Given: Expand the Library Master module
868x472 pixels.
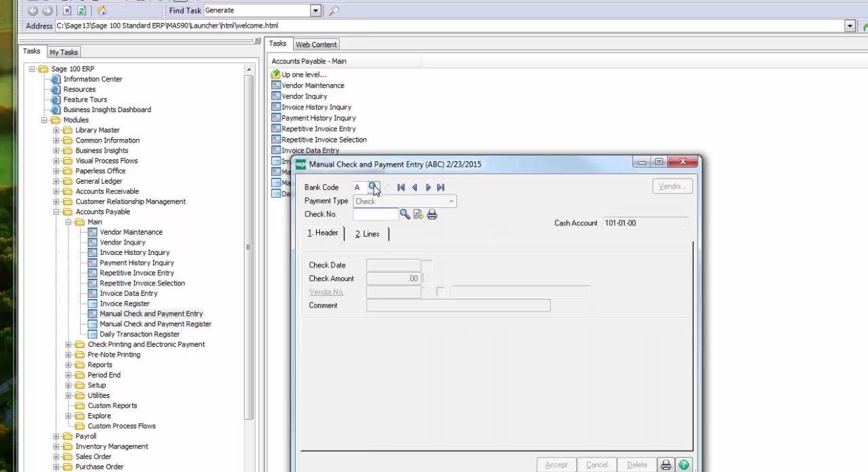Looking at the screenshot, I should coord(56,130).
